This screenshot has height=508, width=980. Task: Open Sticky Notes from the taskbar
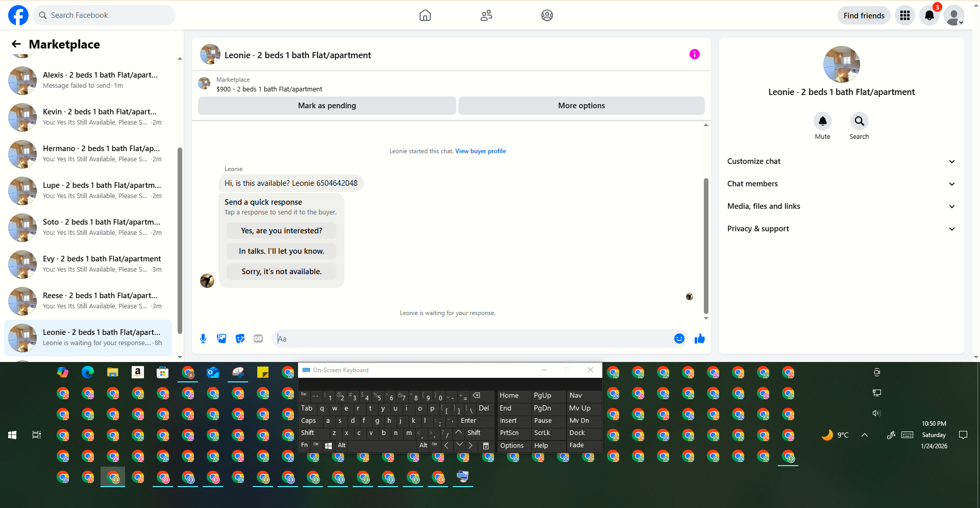[263, 373]
